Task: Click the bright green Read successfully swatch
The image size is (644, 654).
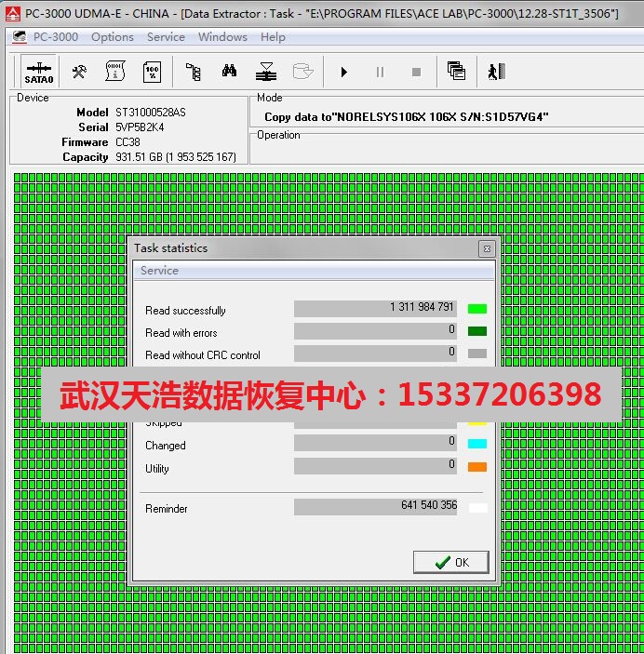Action: 476,309
